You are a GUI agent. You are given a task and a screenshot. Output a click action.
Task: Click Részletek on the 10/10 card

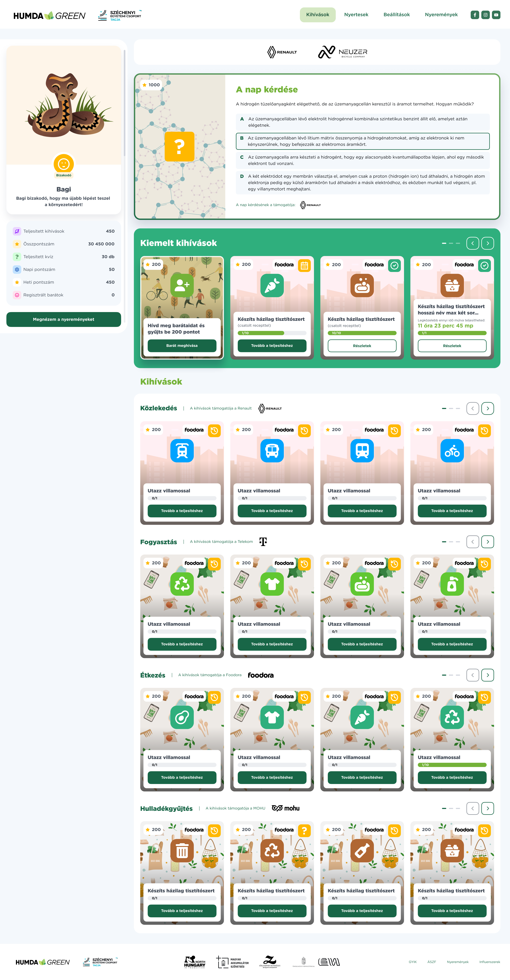[362, 346]
